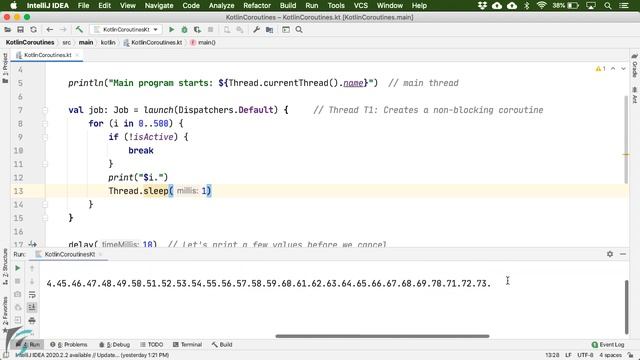Print console output with printer icon
The height and width of the screenshot is (360, 640).
32,320
